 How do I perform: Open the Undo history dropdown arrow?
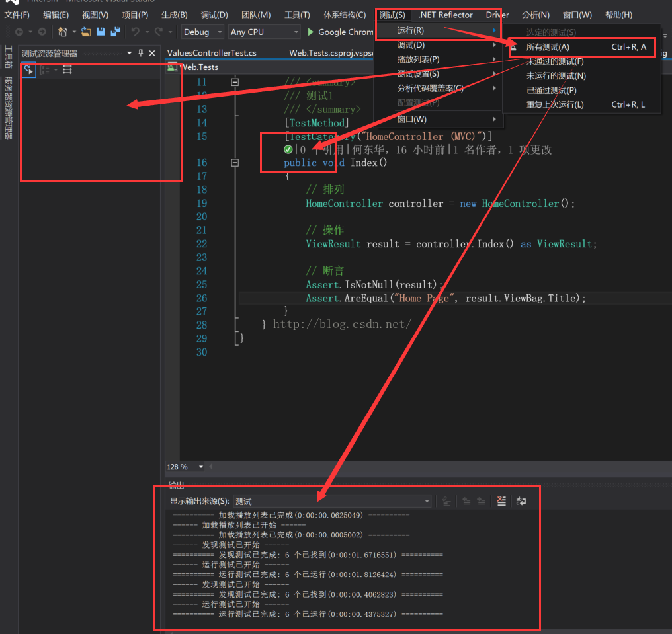point(147,32)
